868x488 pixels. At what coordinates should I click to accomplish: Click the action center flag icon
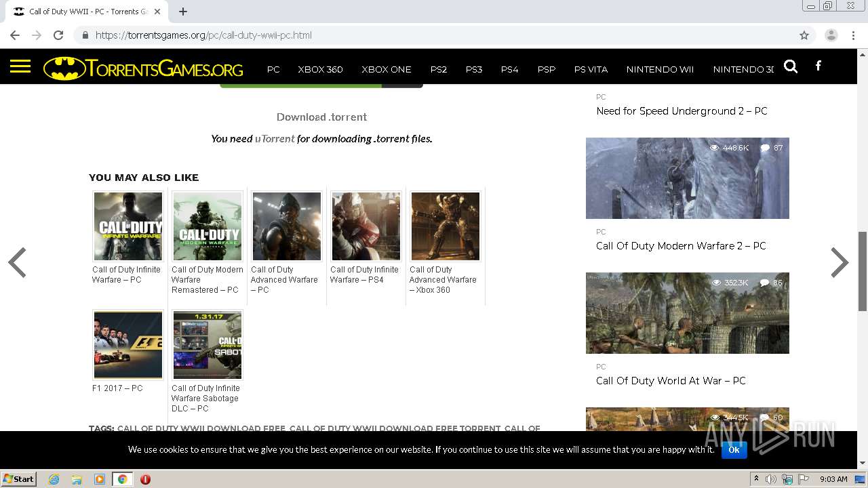point(804,479)
